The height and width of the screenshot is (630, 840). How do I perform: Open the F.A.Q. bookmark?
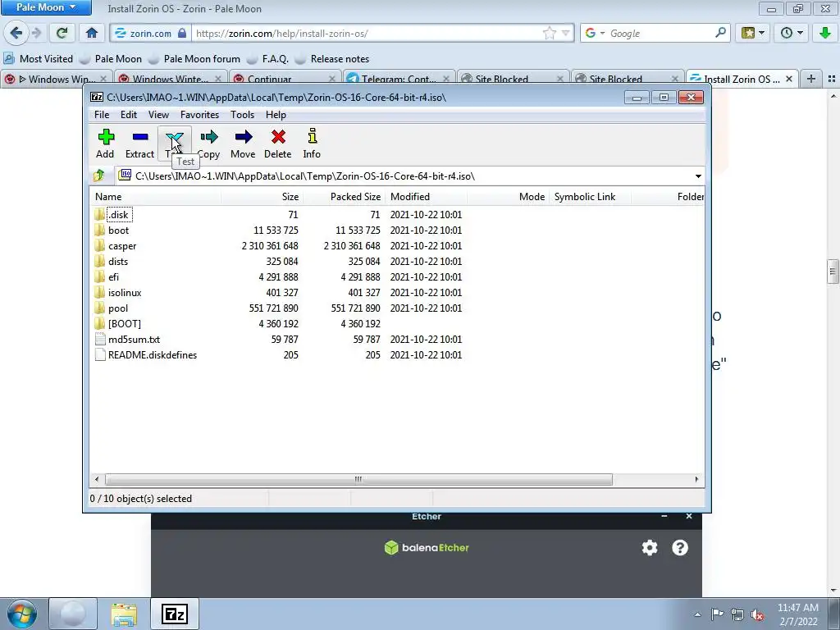coord(268,59)
